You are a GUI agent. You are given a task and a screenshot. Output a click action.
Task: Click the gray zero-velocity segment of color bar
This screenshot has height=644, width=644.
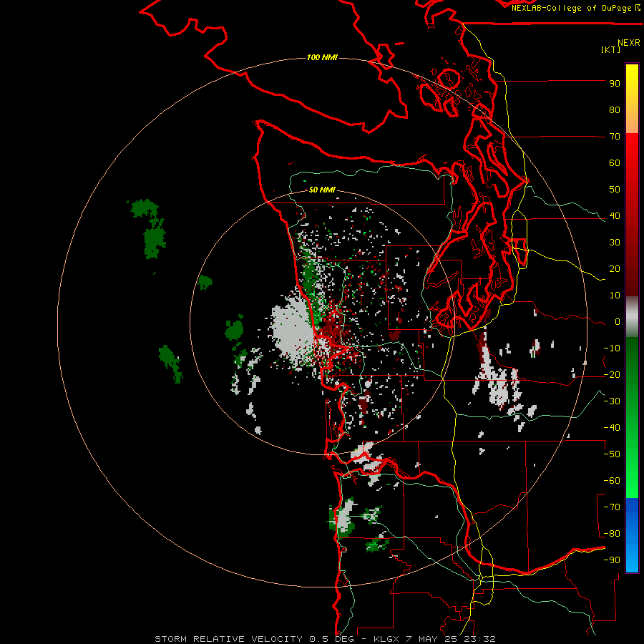(x=632, y=317)
